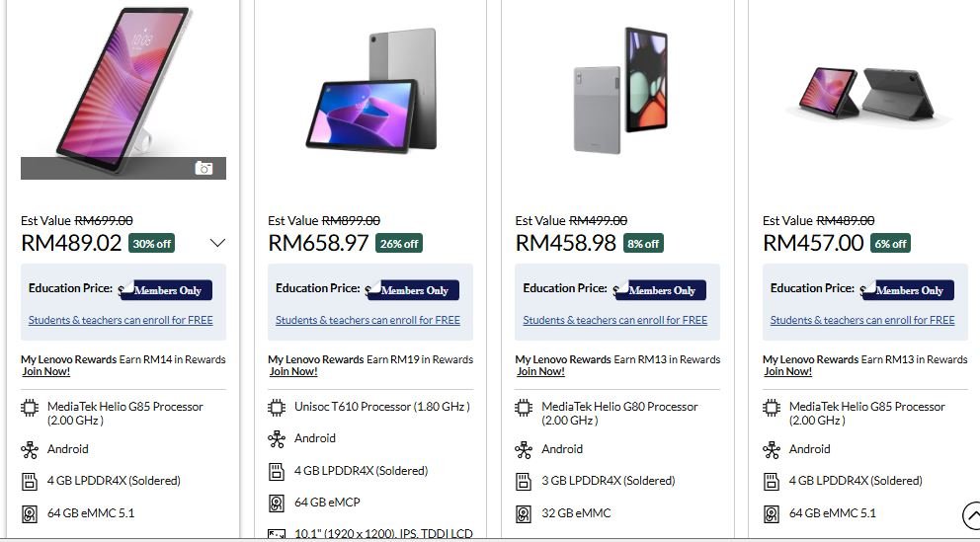
Task: Click the display icon beside 10.1" IPS spec
Action: tap(277, 535)
